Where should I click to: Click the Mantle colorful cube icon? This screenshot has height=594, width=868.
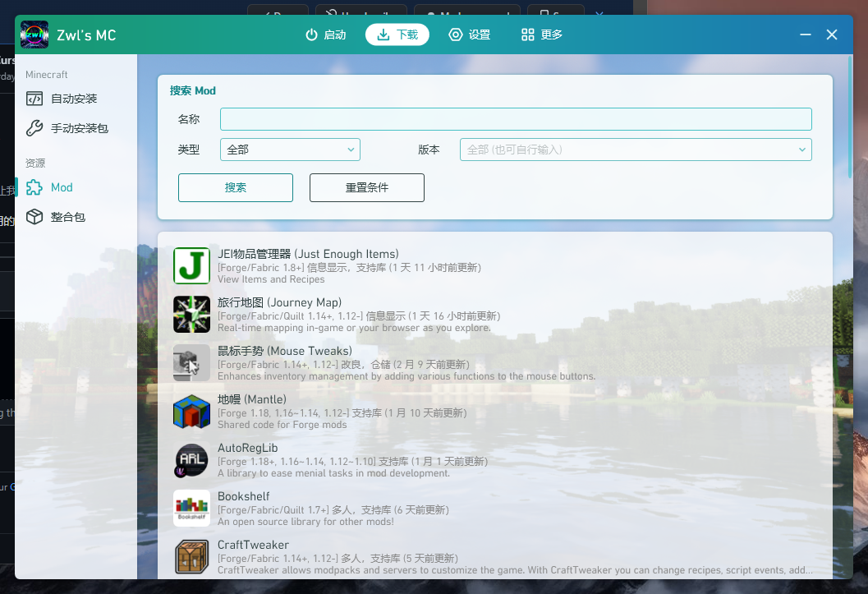[x=191, y=412]
